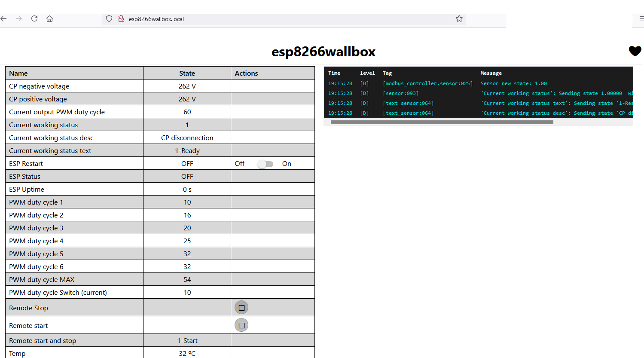Click the ESP Uptime row name
The height and width of the screenshot is (358, 644).
[27, 189]
